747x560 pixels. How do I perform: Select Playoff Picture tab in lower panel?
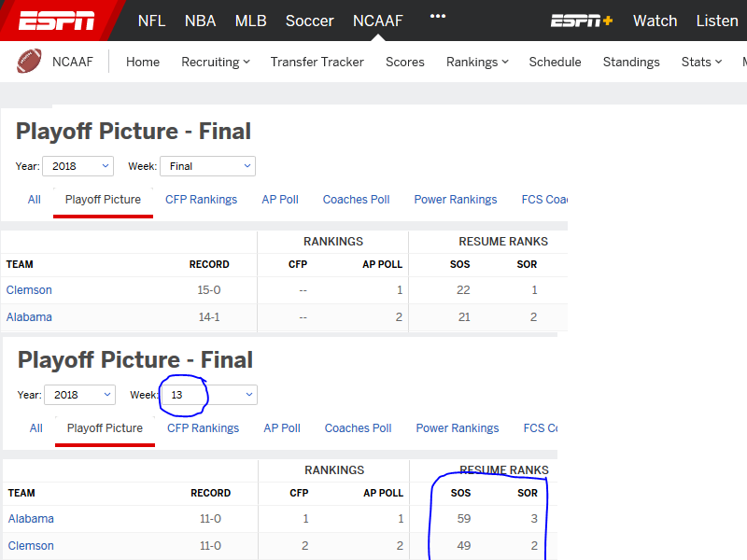(x=105, y=428)
